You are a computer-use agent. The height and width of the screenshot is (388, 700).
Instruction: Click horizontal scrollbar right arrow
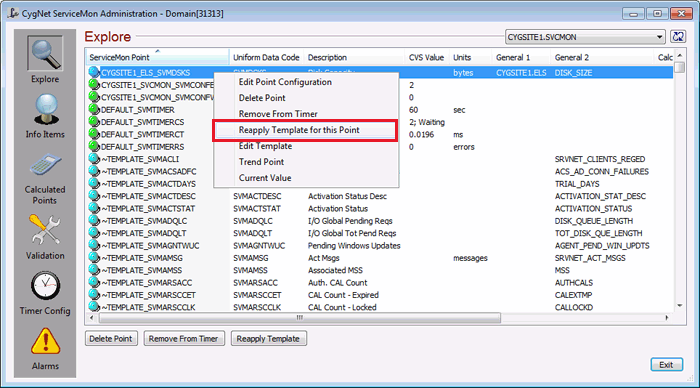coord(667,318)
